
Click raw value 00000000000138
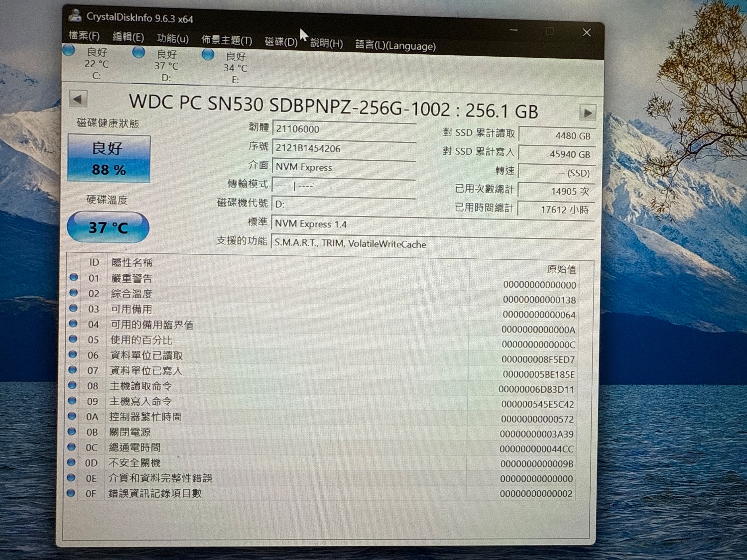pos(539,300)
